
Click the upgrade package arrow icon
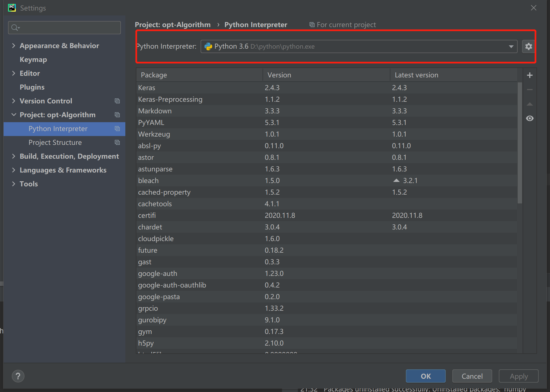pyautogui.click(x=530, y=104)
